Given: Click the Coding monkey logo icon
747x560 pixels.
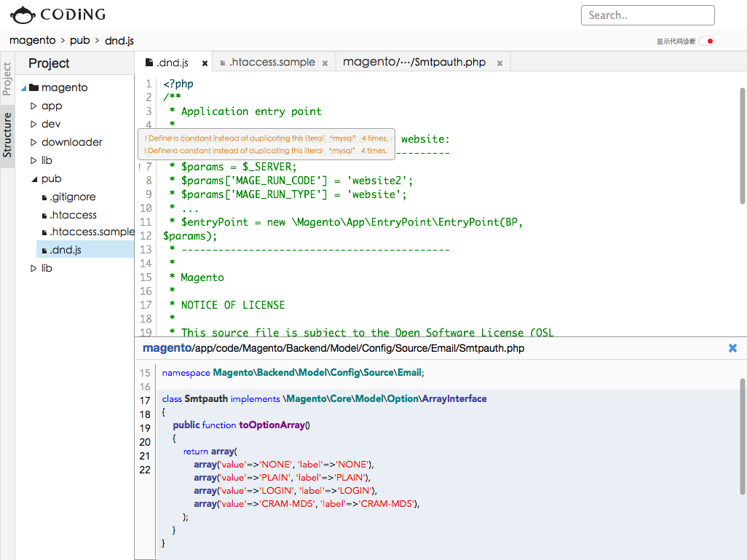Looking at the screenshot, I should (x=23, y=15).
